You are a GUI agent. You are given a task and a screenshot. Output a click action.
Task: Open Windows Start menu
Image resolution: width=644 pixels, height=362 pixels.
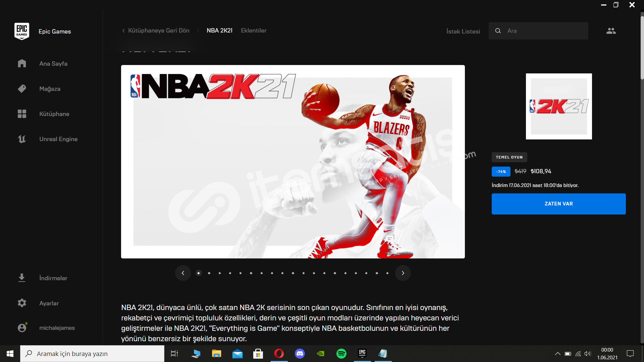(10, 354)
